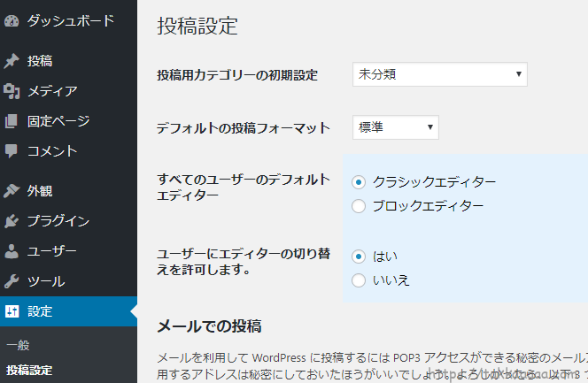Select はい to allow editor switching

(359, 257)
